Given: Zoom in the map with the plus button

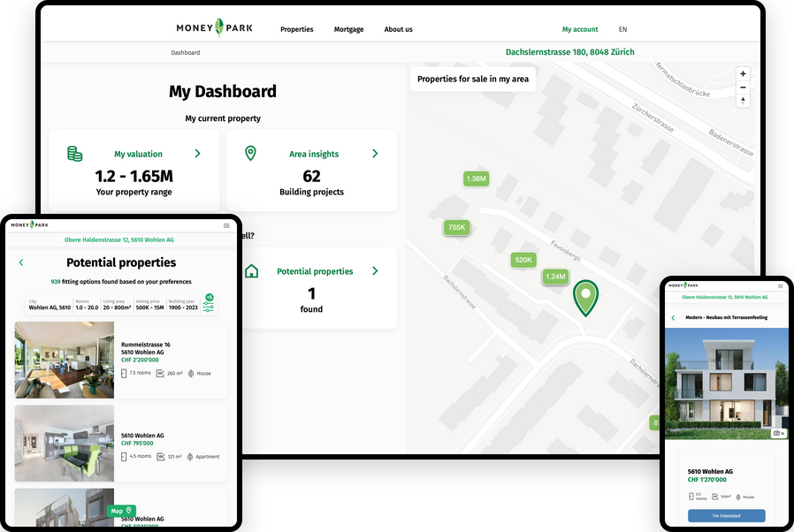Looking at the screenshot, I should [x=743, y=74].
